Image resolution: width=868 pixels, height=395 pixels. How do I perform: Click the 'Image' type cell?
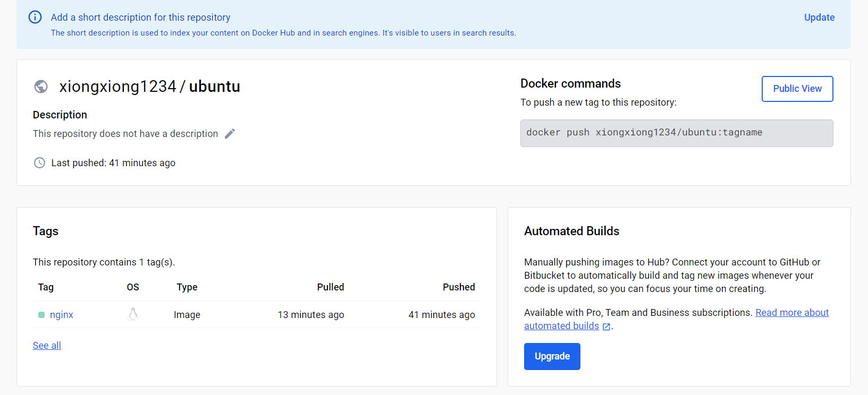point(187,315)
